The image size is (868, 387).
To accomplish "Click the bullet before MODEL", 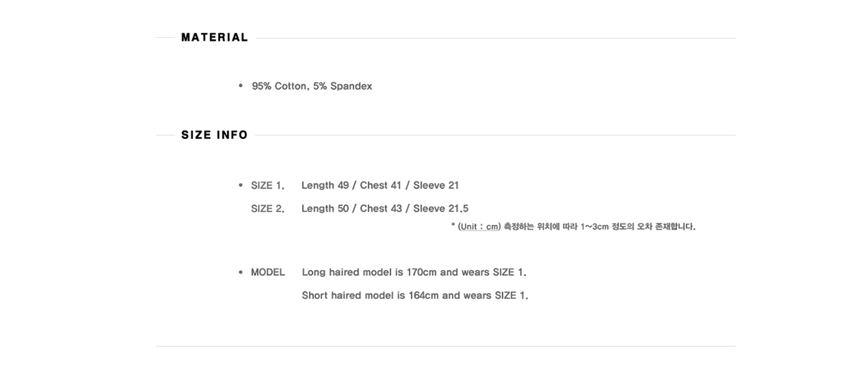I will tap(241, 272).
